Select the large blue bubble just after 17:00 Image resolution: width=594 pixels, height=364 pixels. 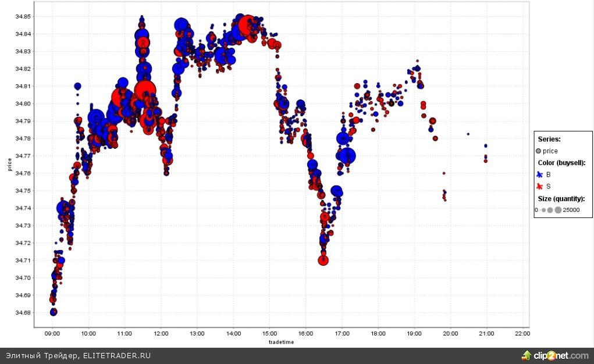coord(348,155)
